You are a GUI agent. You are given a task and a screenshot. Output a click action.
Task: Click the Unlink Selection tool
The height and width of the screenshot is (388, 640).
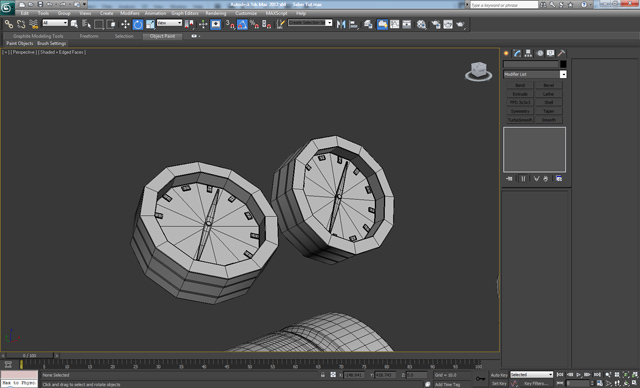click(21, 24)
